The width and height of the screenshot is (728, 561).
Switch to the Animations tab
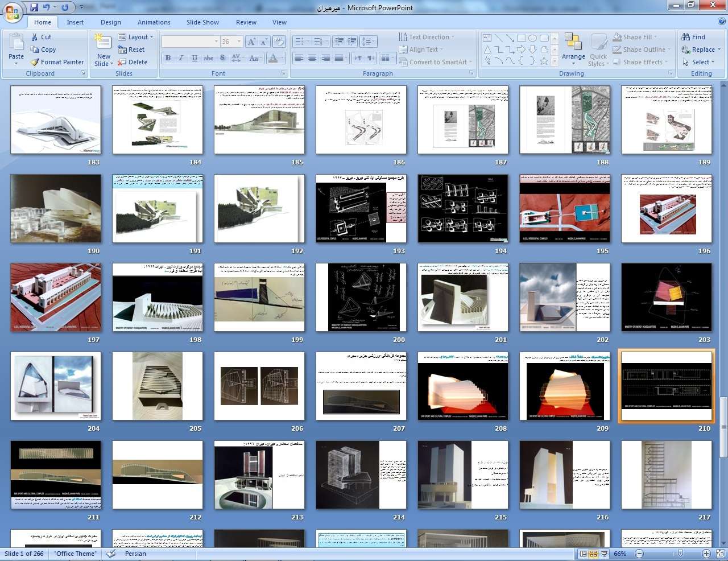(x=154, y=22)
